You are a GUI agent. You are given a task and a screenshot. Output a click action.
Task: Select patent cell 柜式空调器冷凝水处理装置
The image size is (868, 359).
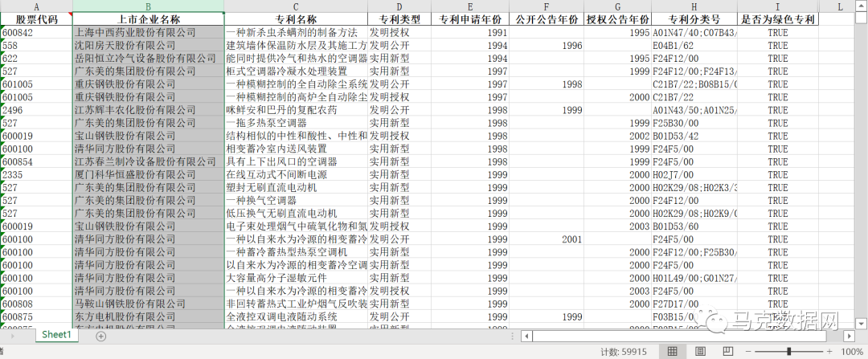click(x=296, y=71)
